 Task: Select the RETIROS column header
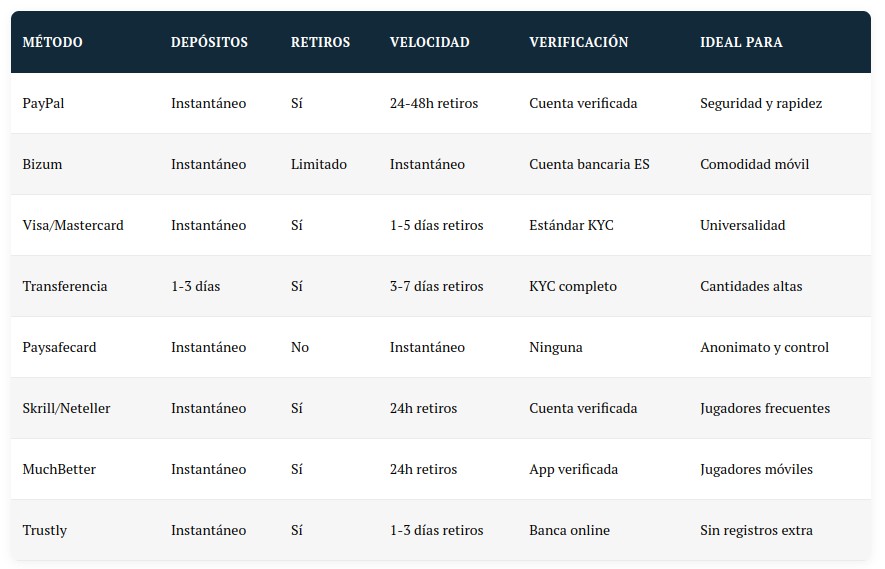(320, 42)
